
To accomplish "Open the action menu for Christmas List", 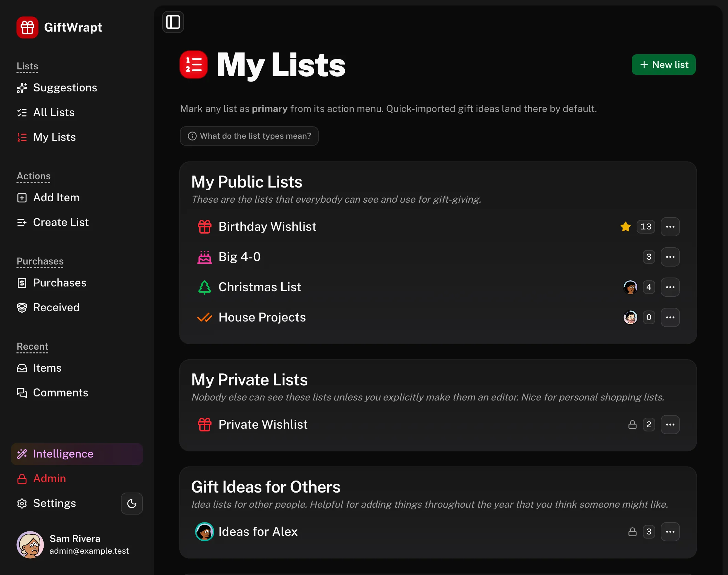I will [670, 287].
